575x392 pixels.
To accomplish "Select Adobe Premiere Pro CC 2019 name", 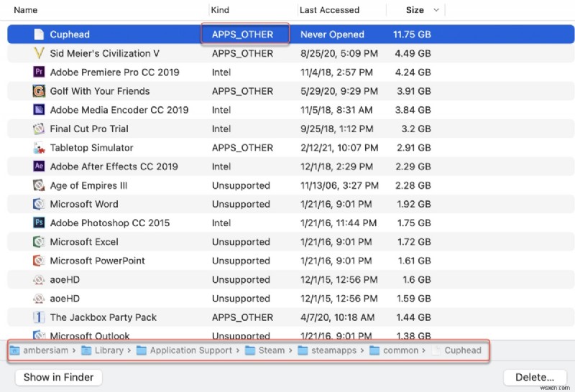I will click(x=114, y=73).
